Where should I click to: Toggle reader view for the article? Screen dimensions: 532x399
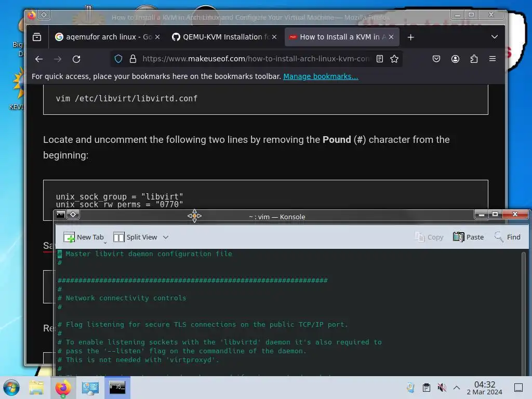click(x=380, y=59)
